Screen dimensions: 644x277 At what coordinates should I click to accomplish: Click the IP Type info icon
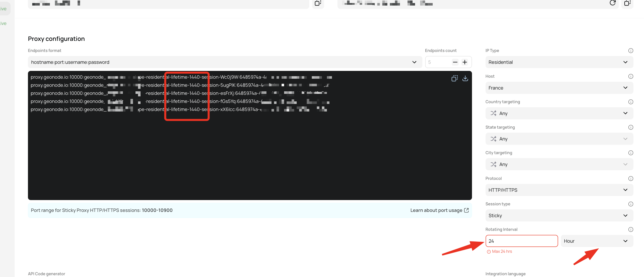631,50
